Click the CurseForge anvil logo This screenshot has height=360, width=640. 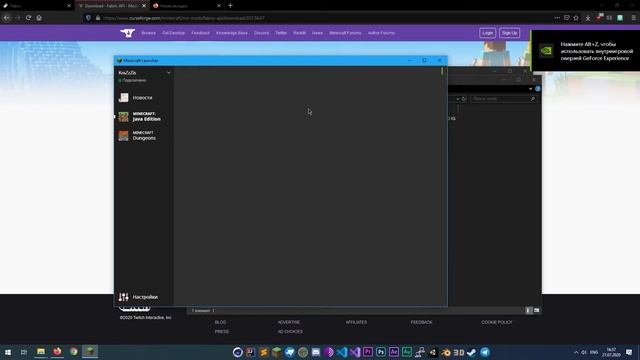point(127,33)
